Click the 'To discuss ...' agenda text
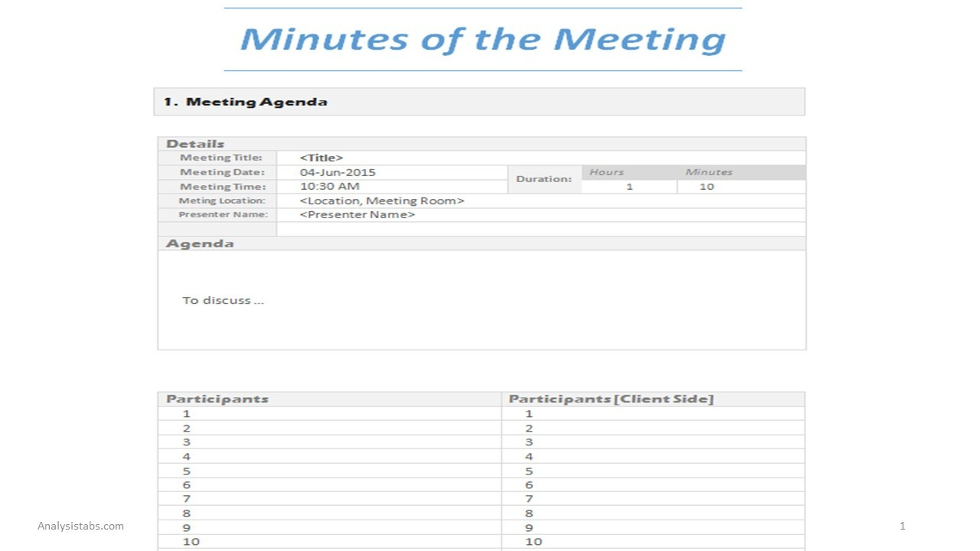Image resolution: width=980 pixels, height=551 pixels. coord(223,300)
